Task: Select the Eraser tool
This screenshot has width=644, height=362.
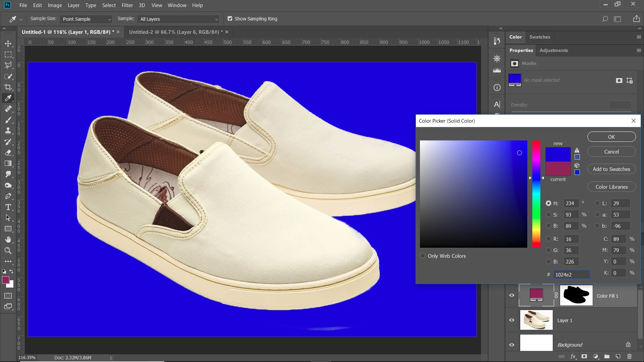Action: click(x=8, y=153)
